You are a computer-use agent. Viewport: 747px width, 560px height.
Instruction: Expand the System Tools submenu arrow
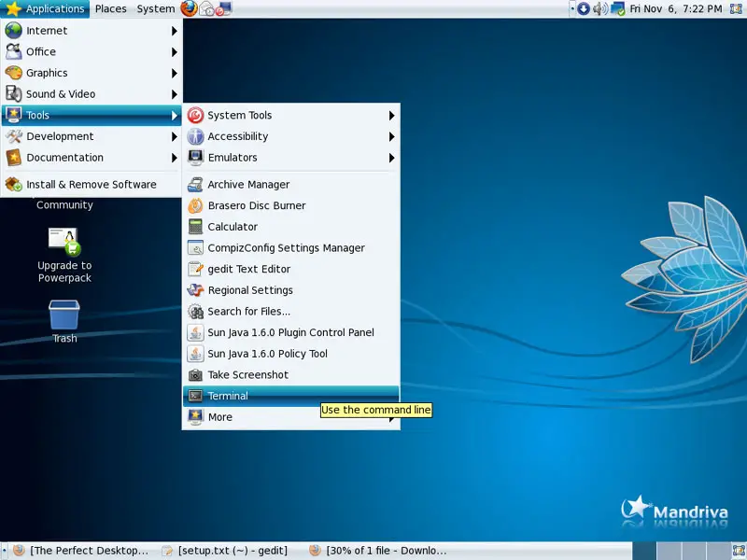coord(391,115)
